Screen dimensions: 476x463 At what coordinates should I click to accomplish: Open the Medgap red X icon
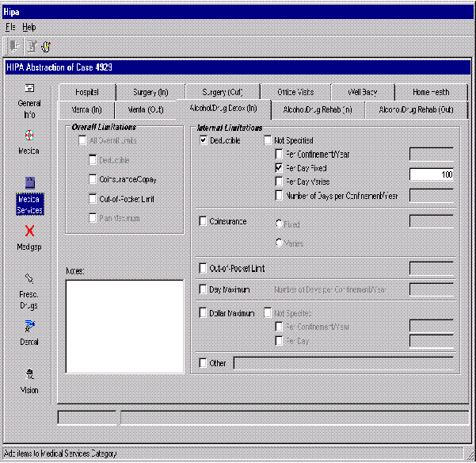click(x=29, y=231)
